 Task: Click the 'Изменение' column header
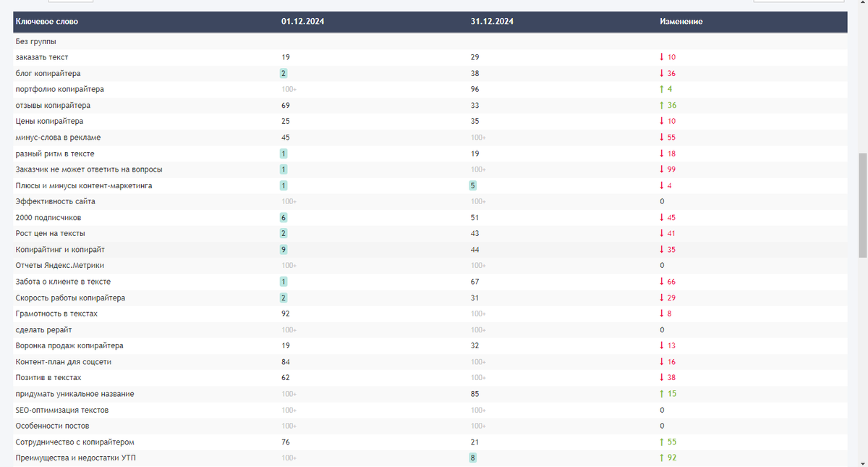(681, 22)
